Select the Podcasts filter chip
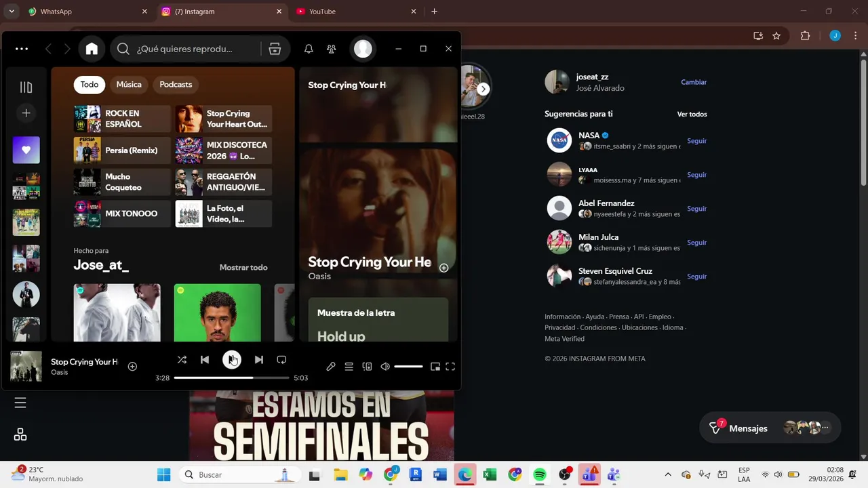Screen dimensions: 868x488 click(x=176, y=85)
